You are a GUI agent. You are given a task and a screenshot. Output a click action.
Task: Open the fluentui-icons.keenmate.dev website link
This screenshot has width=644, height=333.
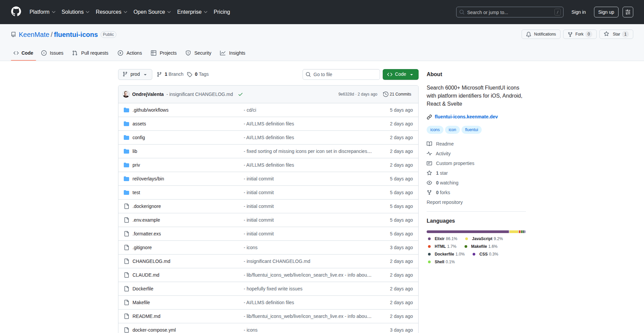466,117
